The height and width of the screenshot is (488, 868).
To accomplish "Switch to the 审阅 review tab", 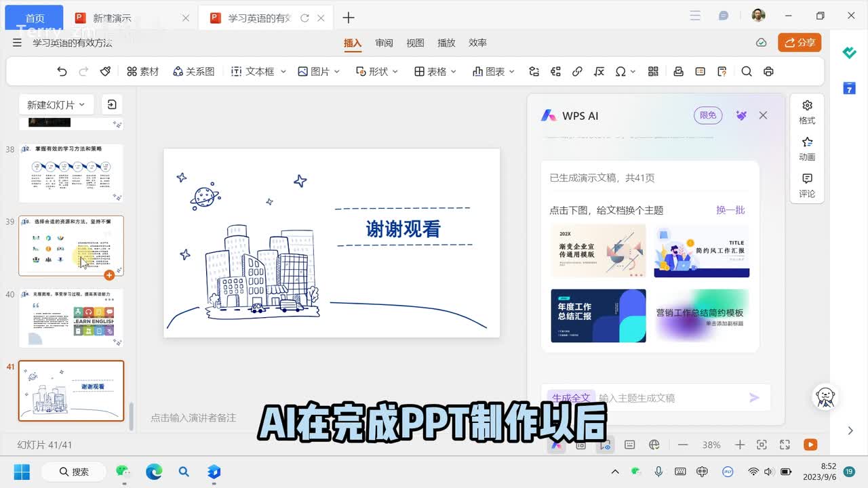I will (384, 43).
